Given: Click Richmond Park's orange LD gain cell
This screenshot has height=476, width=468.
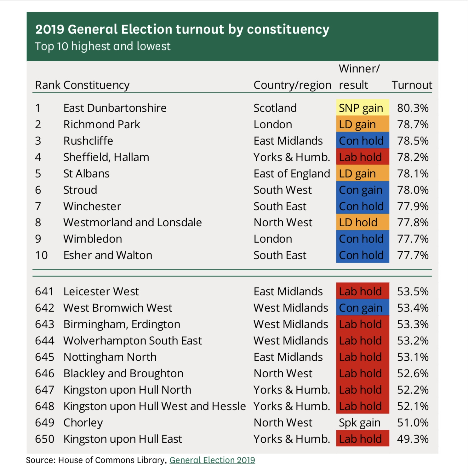Looking at the screenshot, I should tap(362, 124).
